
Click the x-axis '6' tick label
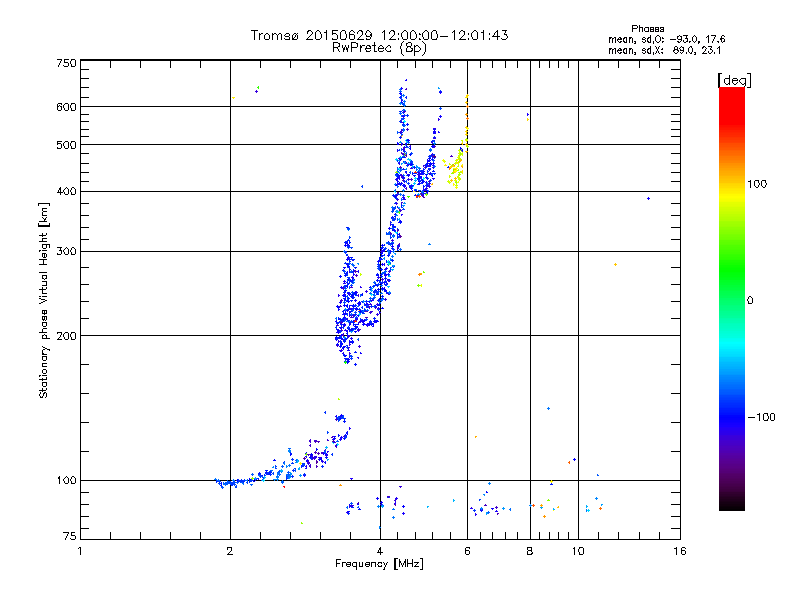467,551
